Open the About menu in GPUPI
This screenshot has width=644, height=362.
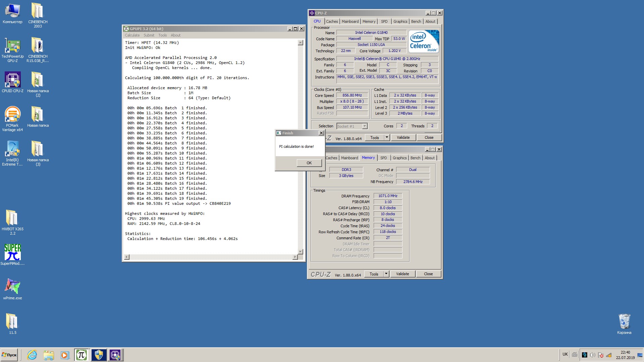point(175,35)
